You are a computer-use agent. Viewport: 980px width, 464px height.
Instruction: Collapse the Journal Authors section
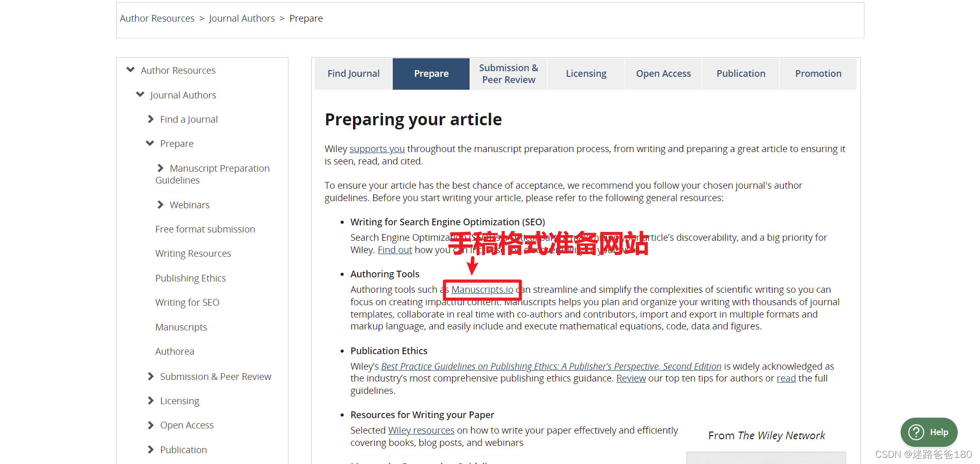point(140,94)
